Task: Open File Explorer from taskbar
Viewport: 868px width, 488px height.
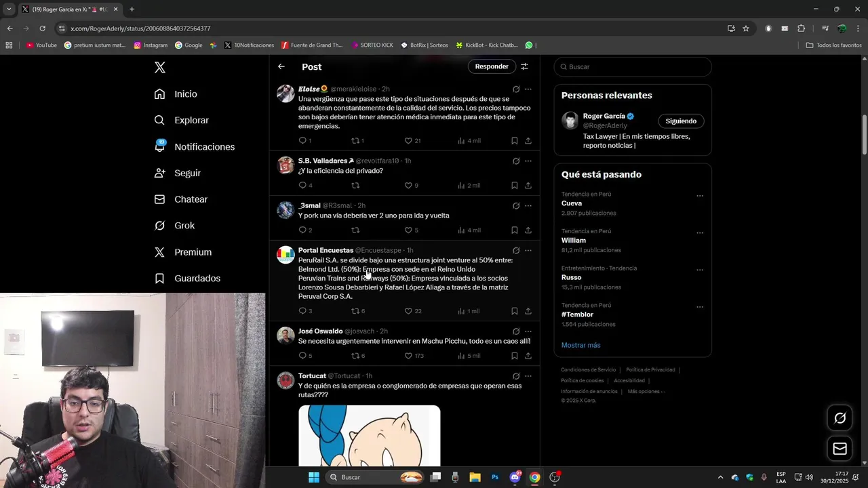Action: [x=475, y=477]
